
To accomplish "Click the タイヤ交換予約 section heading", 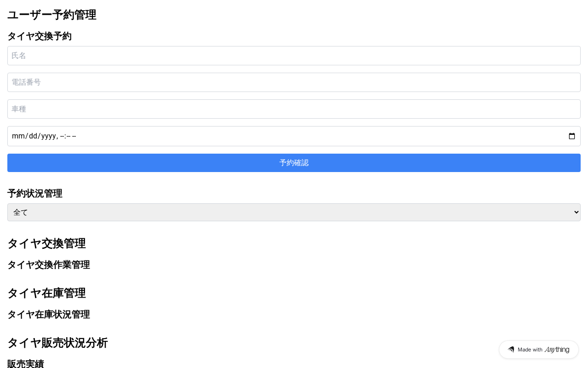I will point(40,36).
